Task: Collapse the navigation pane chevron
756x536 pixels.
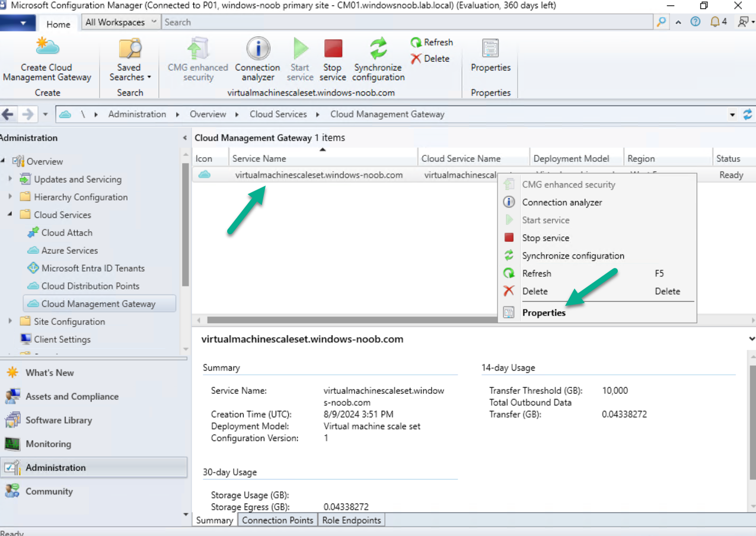Action: (x=185, y=138)
